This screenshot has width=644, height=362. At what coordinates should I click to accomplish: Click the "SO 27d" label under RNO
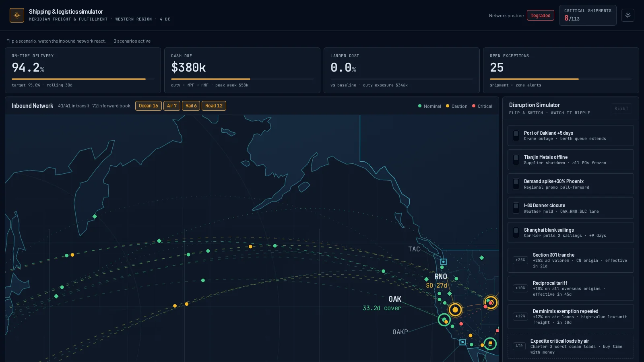click(x=437, y=286)
